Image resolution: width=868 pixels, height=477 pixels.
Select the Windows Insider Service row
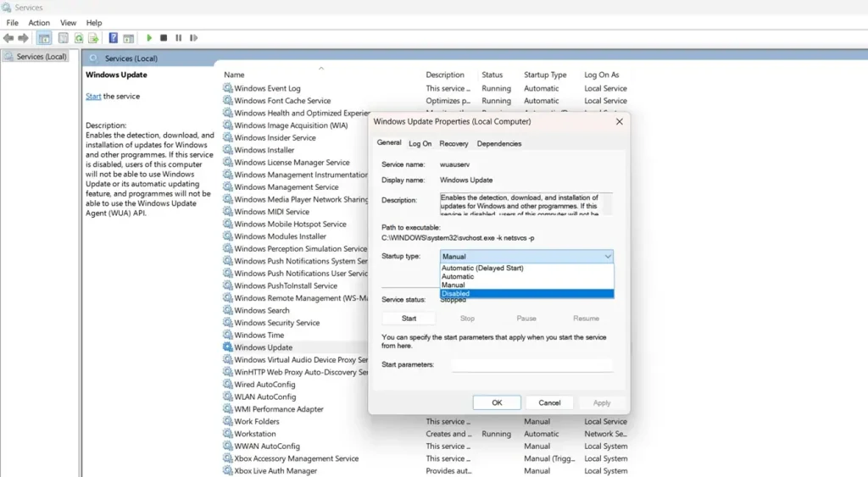coord(275,137)
